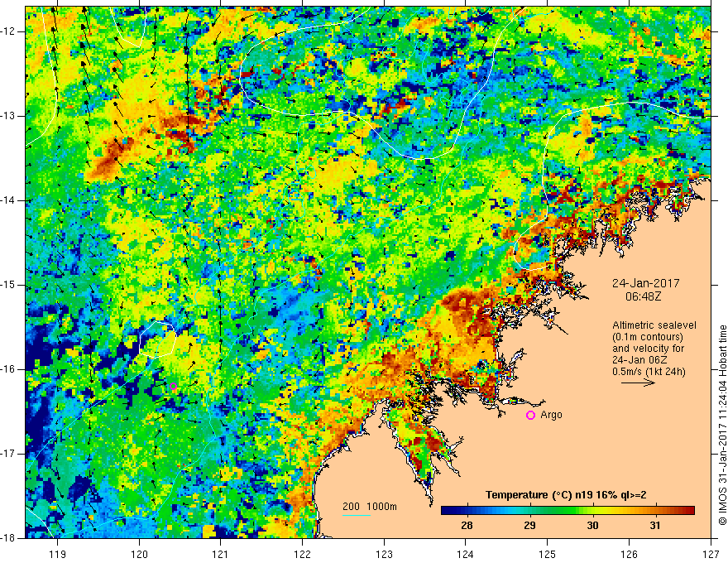Click the '-16' latitude axis label

tap(9, 369)
